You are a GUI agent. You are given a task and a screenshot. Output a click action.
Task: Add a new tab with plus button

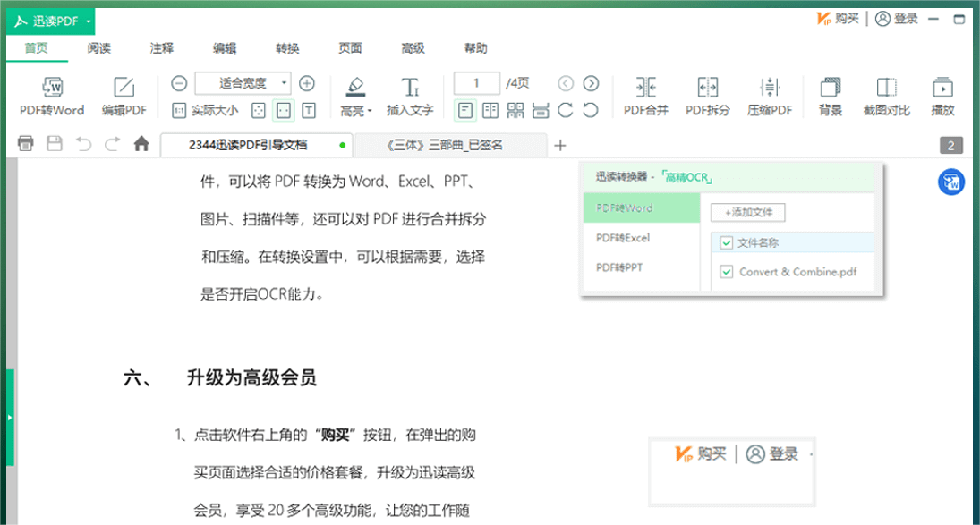coord(560,146)
